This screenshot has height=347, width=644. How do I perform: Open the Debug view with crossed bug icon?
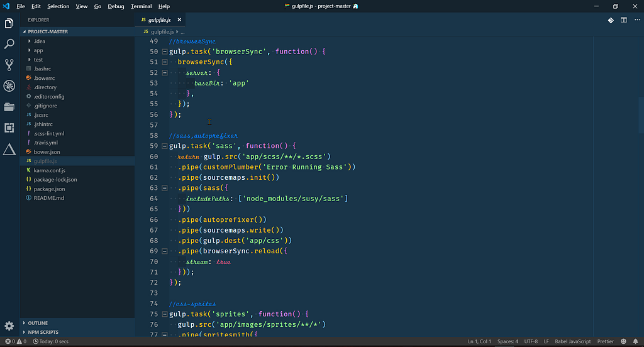click(9, 85)
